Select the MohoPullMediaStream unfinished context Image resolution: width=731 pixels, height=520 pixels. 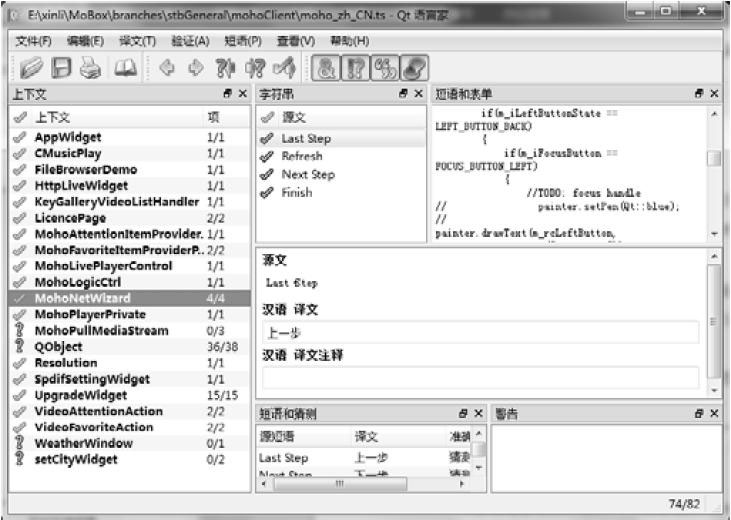(129, 331)
